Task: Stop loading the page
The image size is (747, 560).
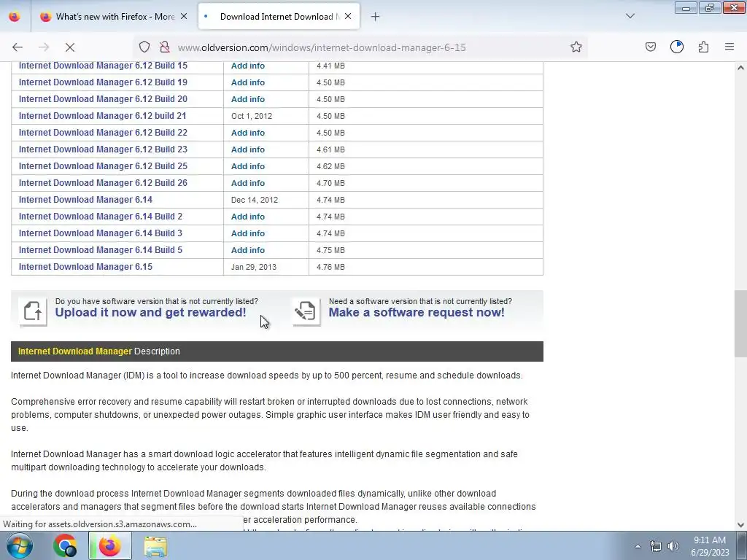Action: [70, 47]
